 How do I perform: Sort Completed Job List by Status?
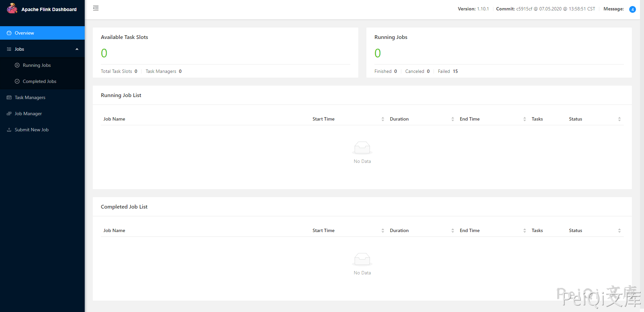pos(619,230)
